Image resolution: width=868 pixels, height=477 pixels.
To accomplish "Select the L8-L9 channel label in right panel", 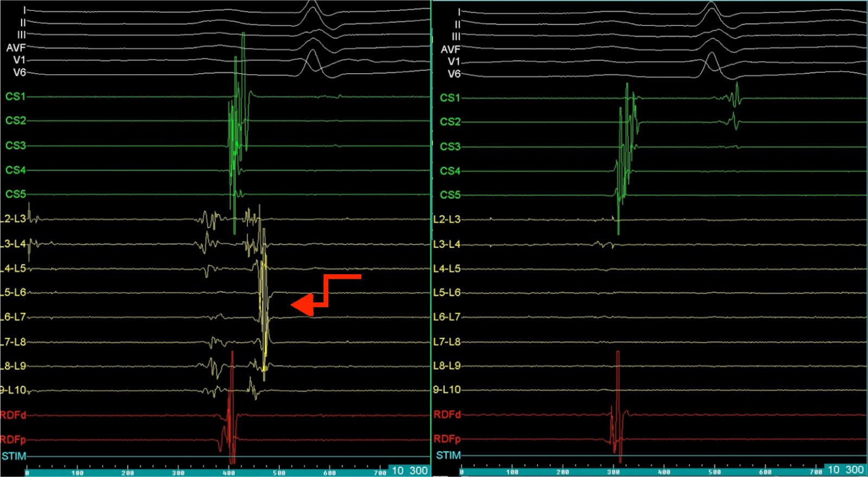I will point(446,366).
